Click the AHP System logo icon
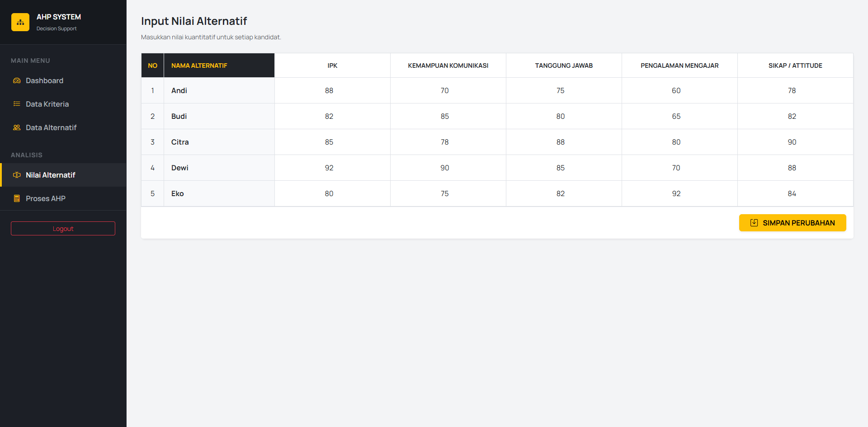Viewport: 868px width, 427px height. pos(20,22)
